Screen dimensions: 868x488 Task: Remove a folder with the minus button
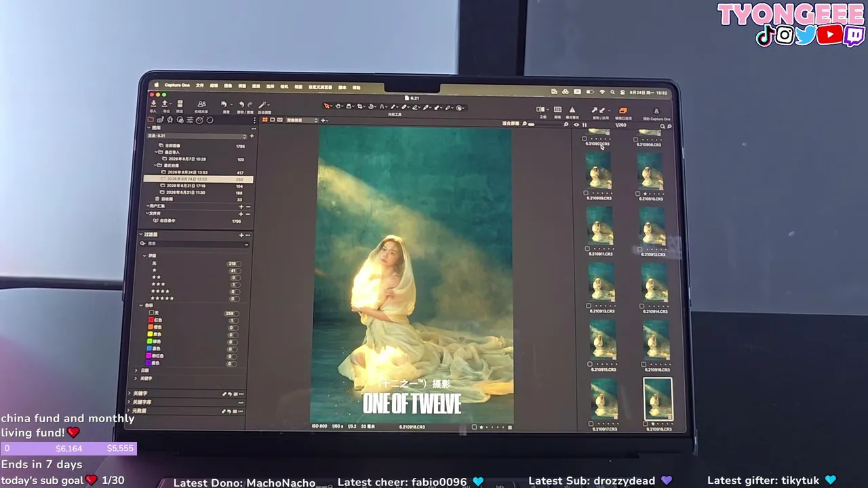click(x=248, y=214)
